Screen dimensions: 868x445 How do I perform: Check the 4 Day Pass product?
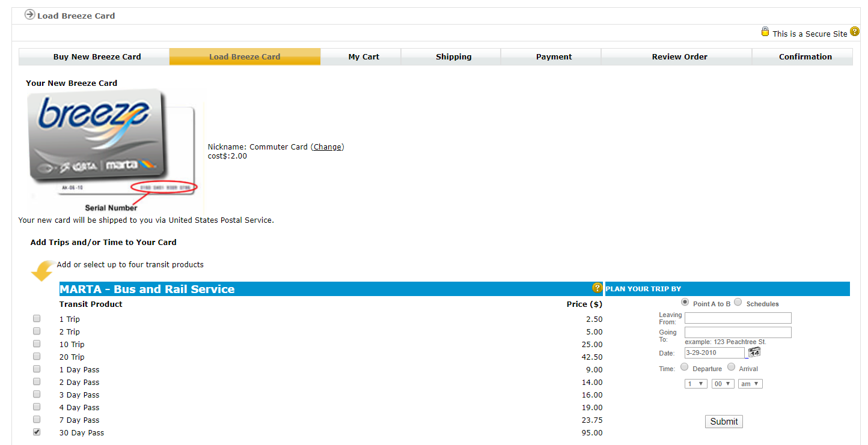[x=37, y=407]
